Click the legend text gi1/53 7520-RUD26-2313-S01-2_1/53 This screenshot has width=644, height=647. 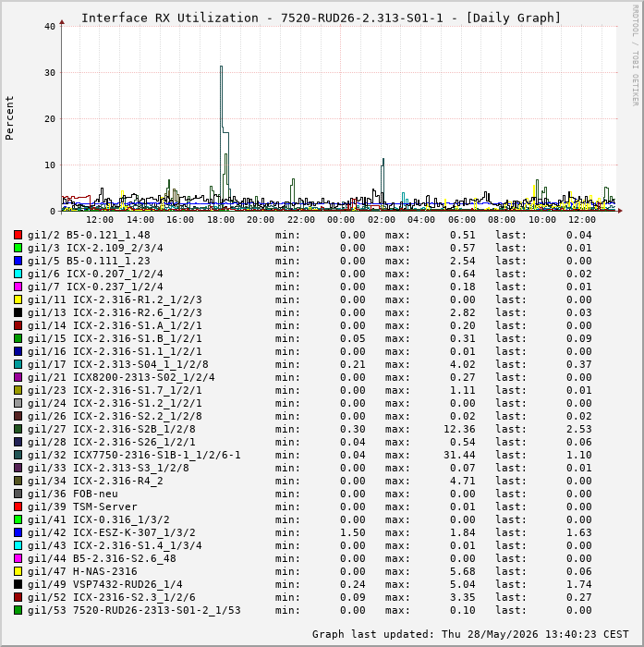(134, 610)
